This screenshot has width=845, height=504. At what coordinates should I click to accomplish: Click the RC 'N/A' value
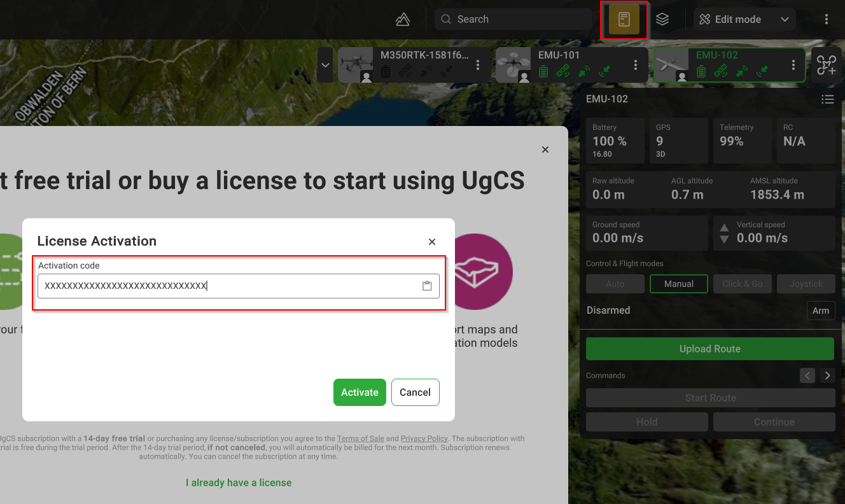[794, 141]
